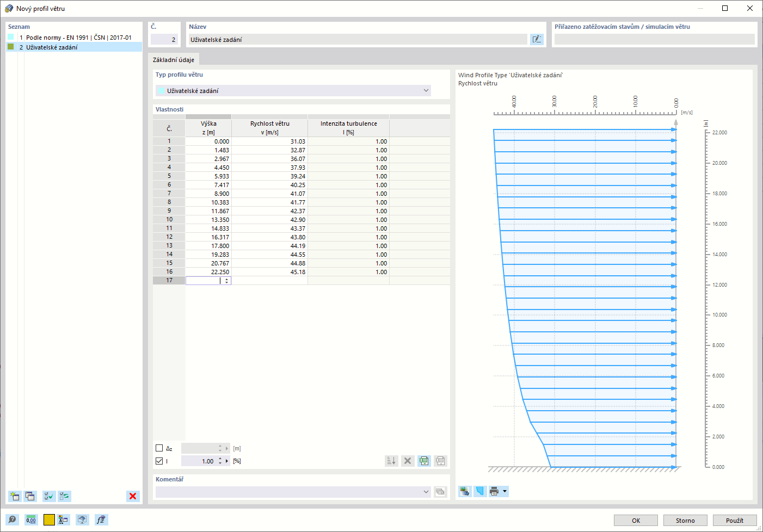
Task: Click the Název input field
Action: (358, 39)
